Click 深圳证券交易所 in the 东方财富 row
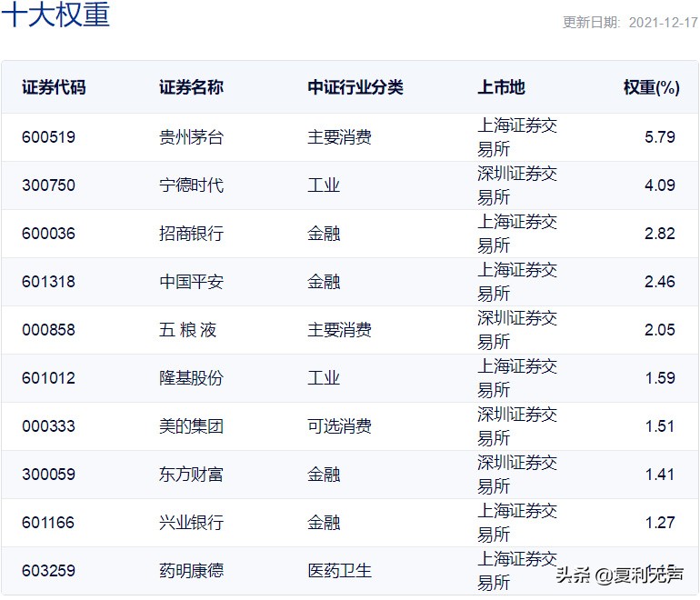Viewport: 700px width, 600px height. (x=517, y=475)
